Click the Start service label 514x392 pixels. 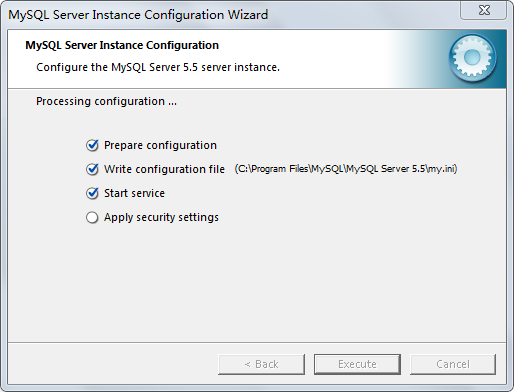tap(134, 193)
